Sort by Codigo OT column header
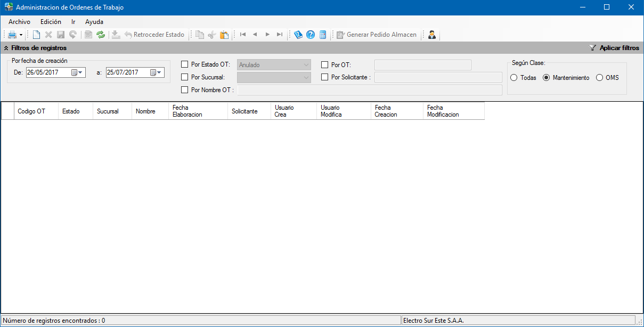 (36, 111)
